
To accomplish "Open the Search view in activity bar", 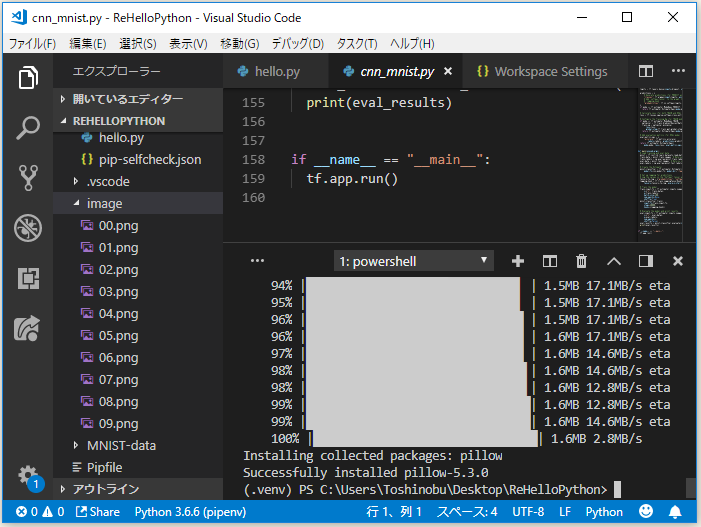I will pyautogui.click(x=28, y=128).
